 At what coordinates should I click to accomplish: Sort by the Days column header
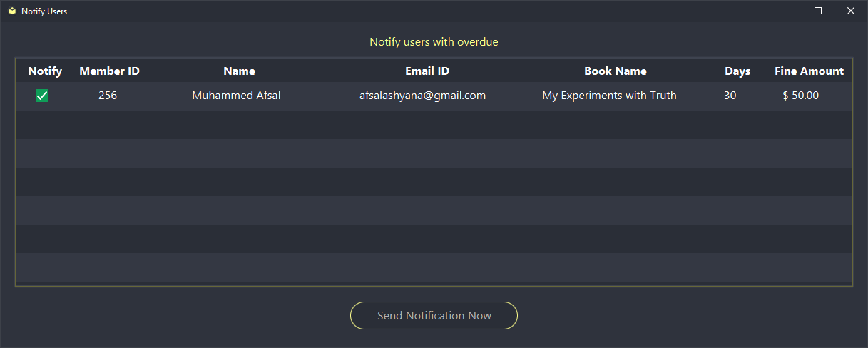pyautogui.click(x=737, y=71)
